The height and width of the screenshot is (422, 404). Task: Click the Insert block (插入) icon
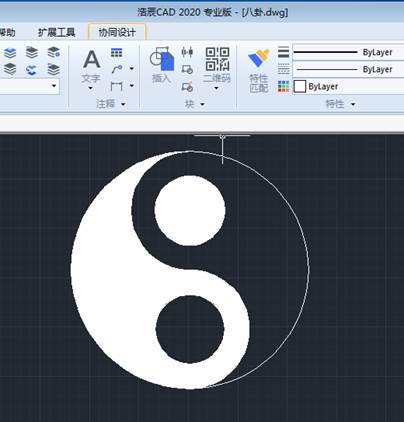162,65
